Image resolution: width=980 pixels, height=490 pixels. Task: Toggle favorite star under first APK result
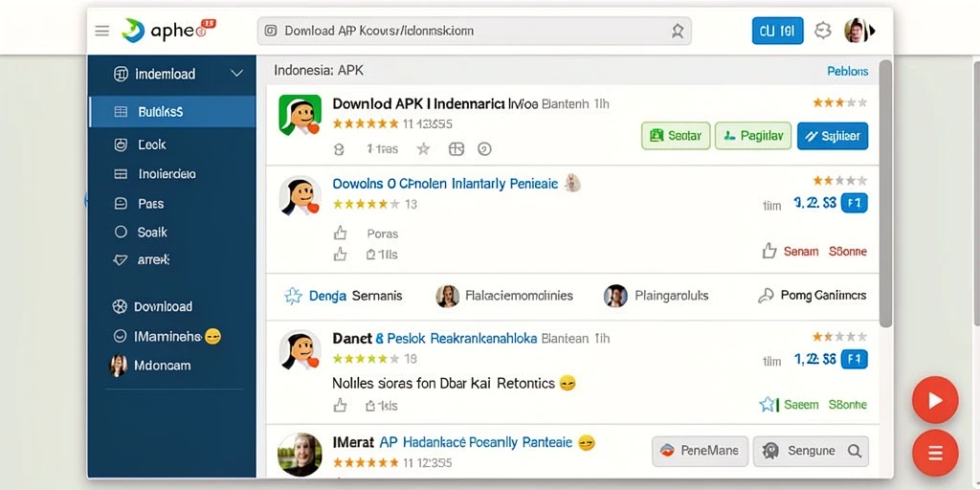424,148
